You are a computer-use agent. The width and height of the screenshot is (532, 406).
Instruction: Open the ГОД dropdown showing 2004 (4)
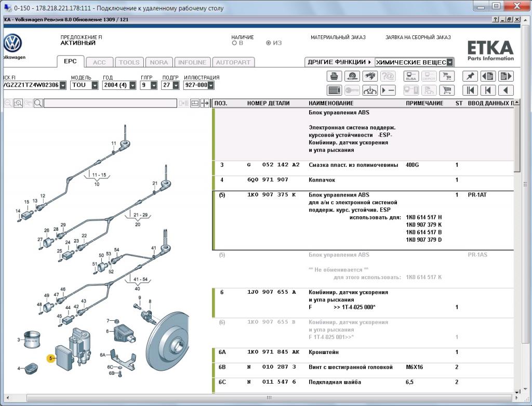[x=132, y=85]
